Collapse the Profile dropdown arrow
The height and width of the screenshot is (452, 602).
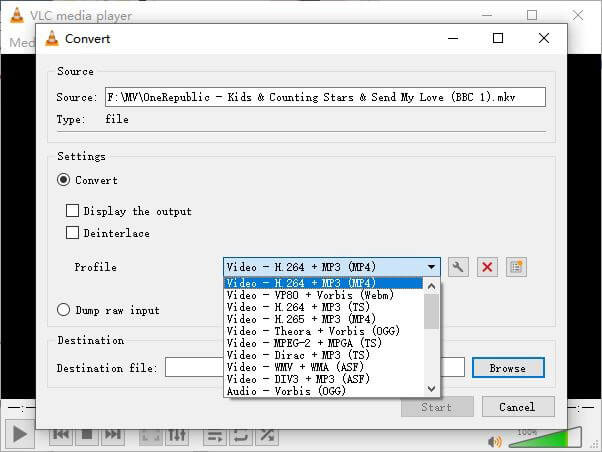[431, 267]
